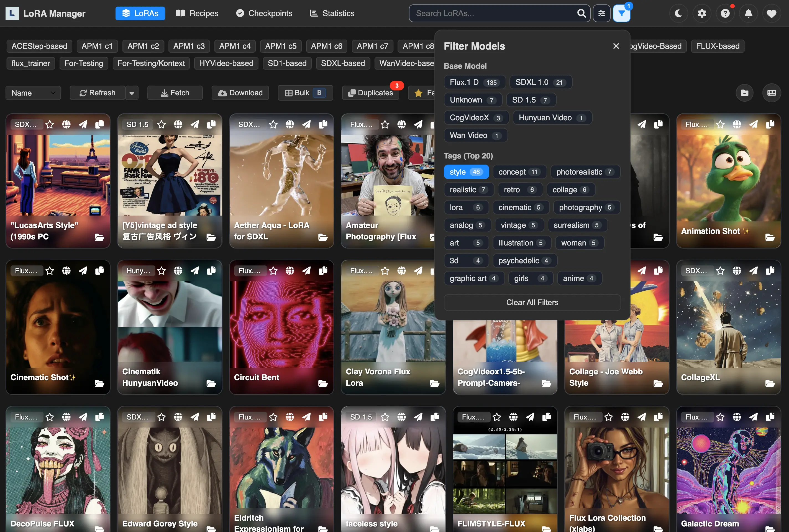Open the notifications bell icon
789x532 pixels.
click(748, 14)
